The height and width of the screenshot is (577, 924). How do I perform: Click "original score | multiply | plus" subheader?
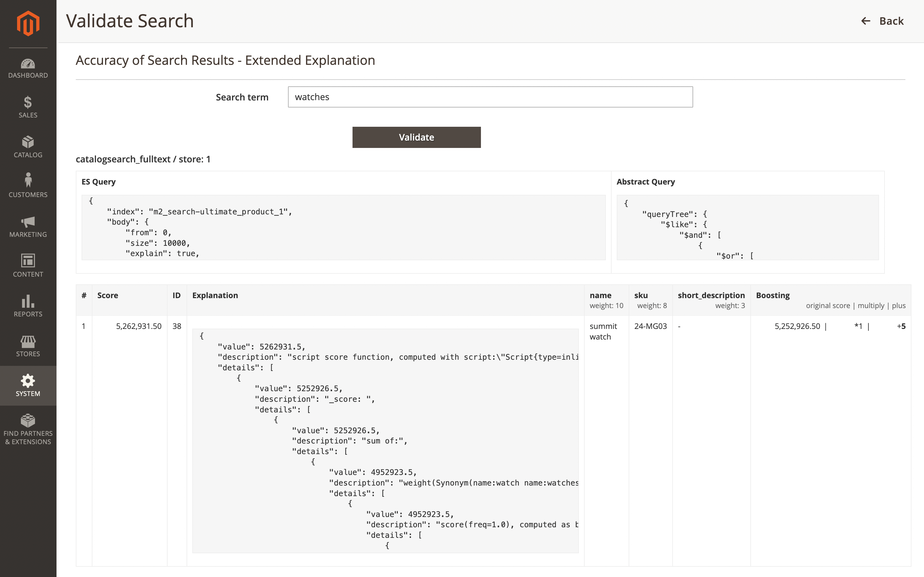click(856, 306)
